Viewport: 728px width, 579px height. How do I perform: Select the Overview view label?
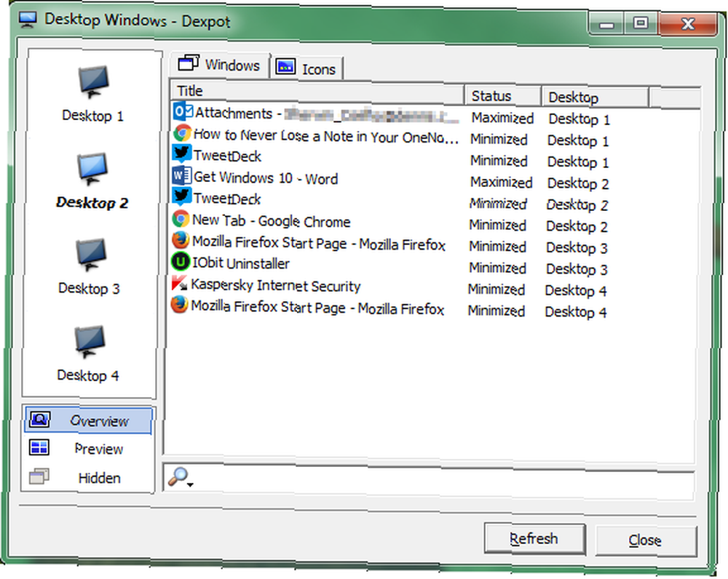(99, 421)
